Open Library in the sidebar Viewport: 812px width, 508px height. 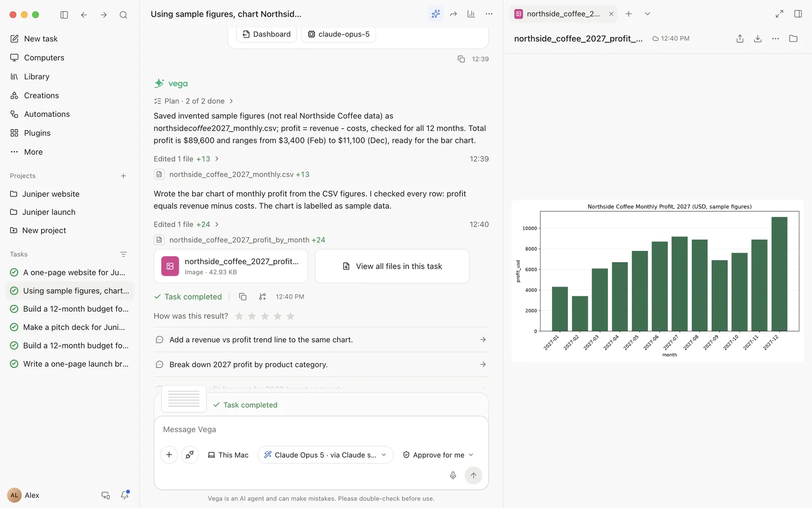(x=70, y=77)
